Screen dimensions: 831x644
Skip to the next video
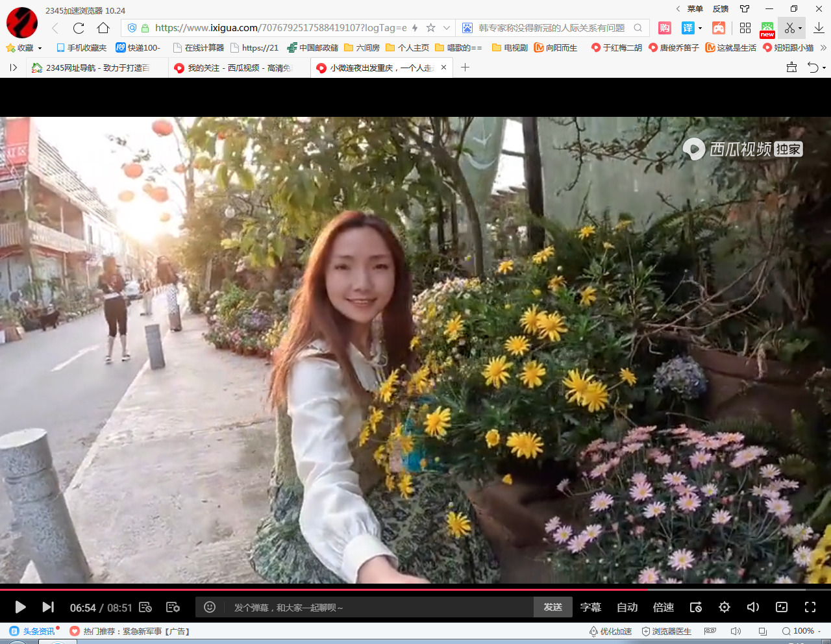48,607
